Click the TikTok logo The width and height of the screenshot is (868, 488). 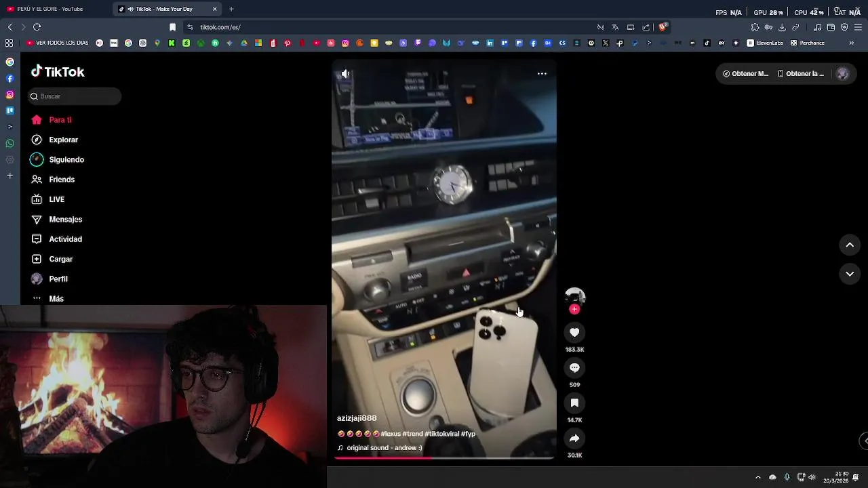click(x=58, y=72)
